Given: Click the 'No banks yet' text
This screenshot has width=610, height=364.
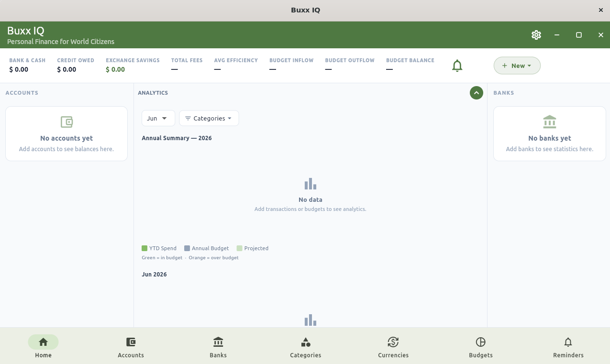Looking at the screenshot, I should point(550,138).
